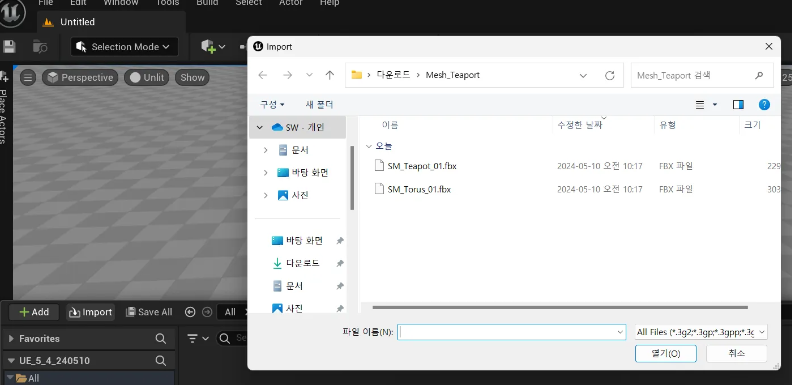The height and width of the screenshot is (385, 792).
Task: Search within Favorites magnifier icon
Action: click(x=161, y=339)
